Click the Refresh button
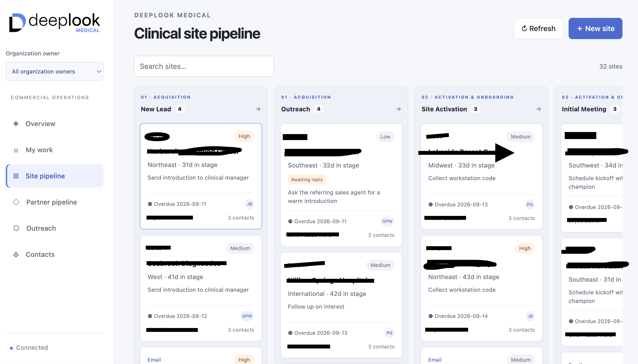 [x=538, y=28]
